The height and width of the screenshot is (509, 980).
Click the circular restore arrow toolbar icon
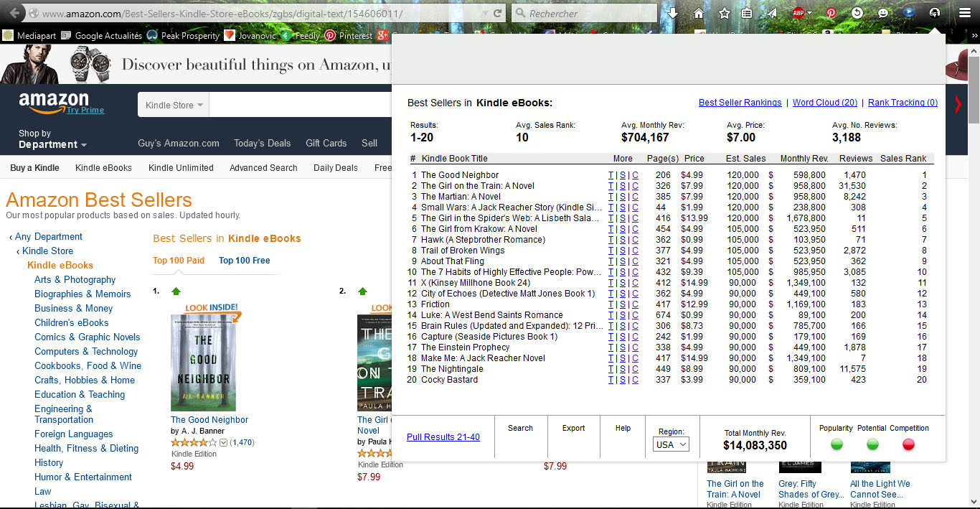(x=857, y=13)
